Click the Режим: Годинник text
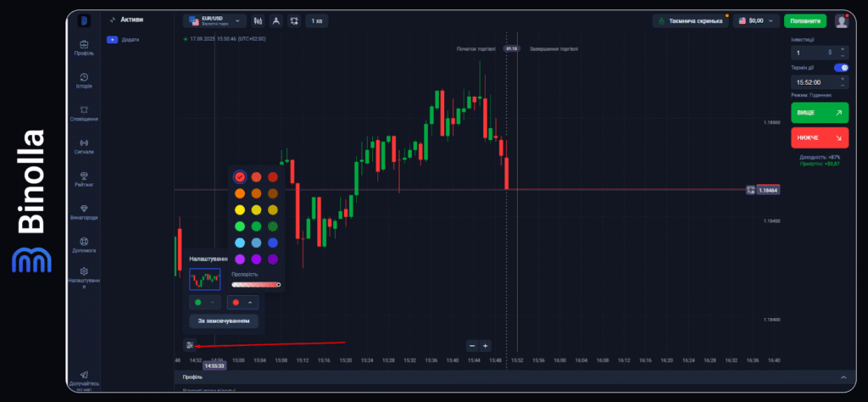This screenshot has height=402, width=868. (x=811, y=95)
